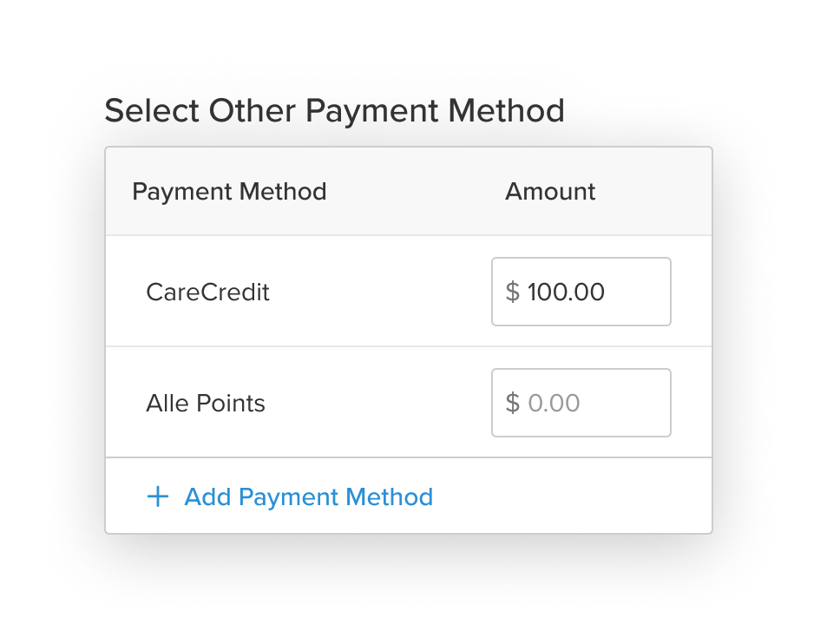Viewport: 840px width, 618px height.
Task: Select the dialog title Select Other Payment Method
Action: [334, 110]
